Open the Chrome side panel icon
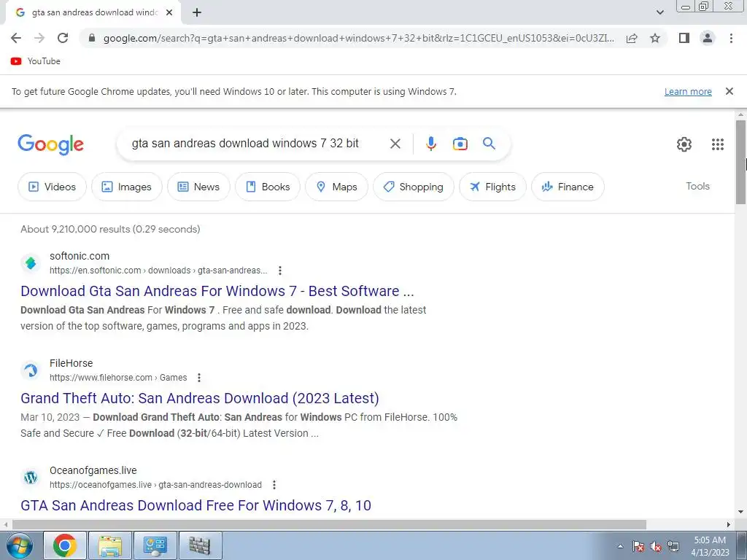The width and height of the screenshot is (747, 560). coord(684,38)
